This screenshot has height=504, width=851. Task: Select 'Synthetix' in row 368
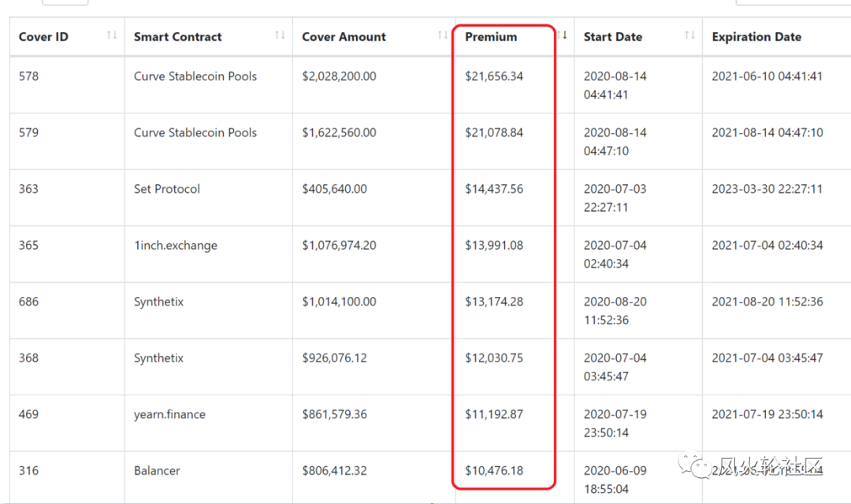[159, 358]
